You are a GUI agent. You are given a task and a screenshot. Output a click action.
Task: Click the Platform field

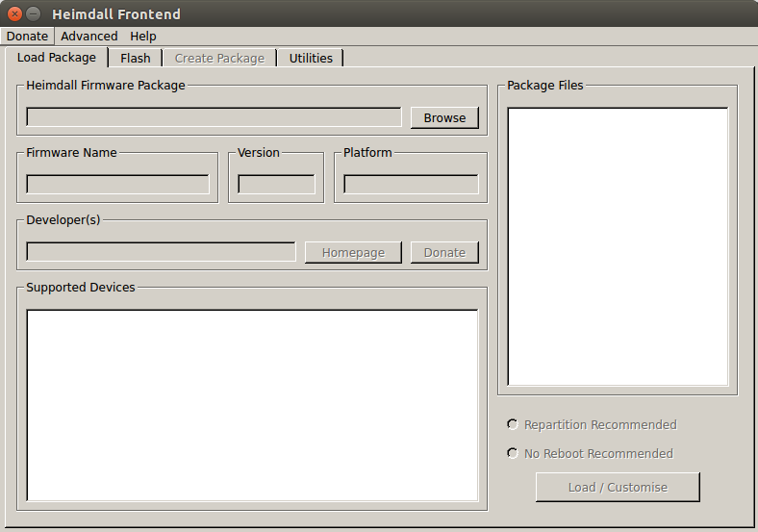411,185
